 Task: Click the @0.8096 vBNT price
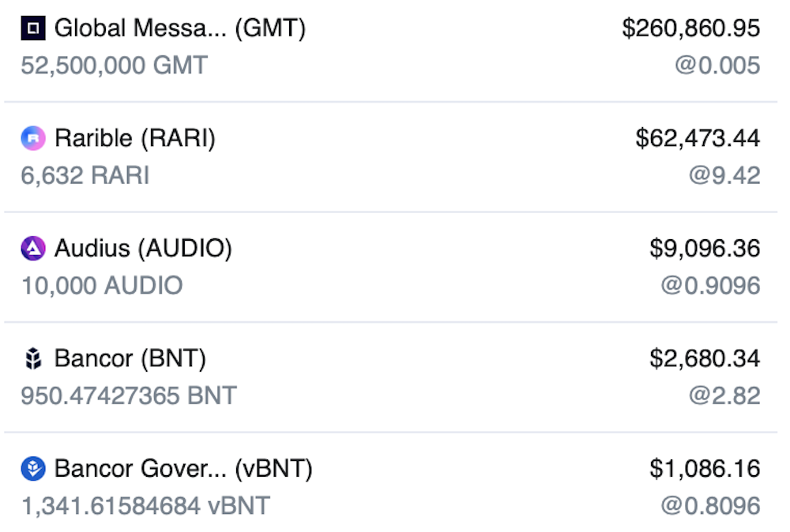click(x=710, y=506)
